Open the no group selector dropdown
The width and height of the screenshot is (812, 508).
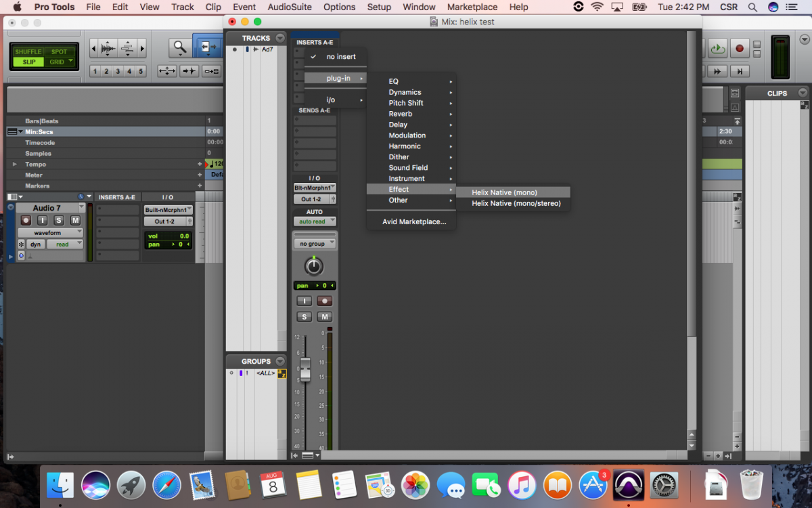pyautogui.click(x=315, y=243)
